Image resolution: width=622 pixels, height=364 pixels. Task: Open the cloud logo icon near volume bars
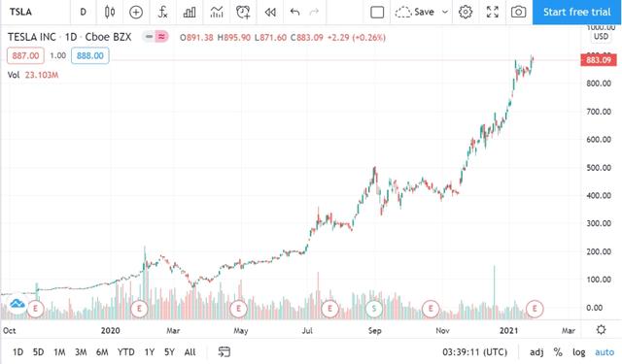[17, 304]
